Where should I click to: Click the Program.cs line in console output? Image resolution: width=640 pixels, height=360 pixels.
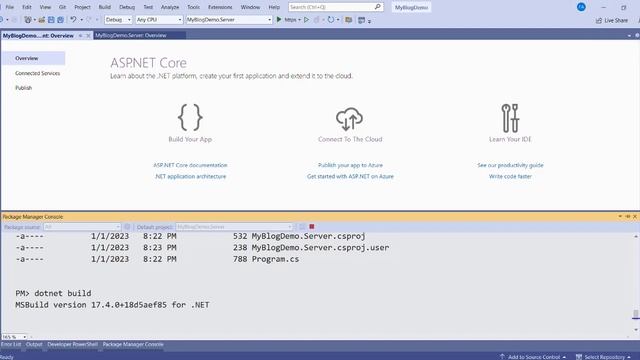coord(157,259)
